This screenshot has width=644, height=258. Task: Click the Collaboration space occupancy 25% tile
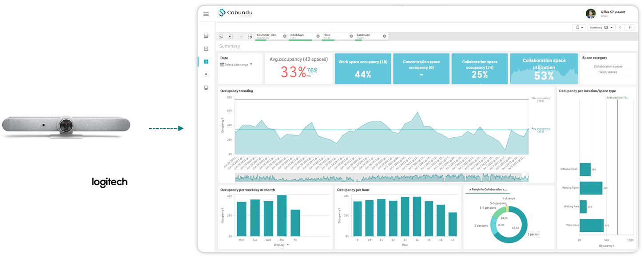[x=480, y=69]
